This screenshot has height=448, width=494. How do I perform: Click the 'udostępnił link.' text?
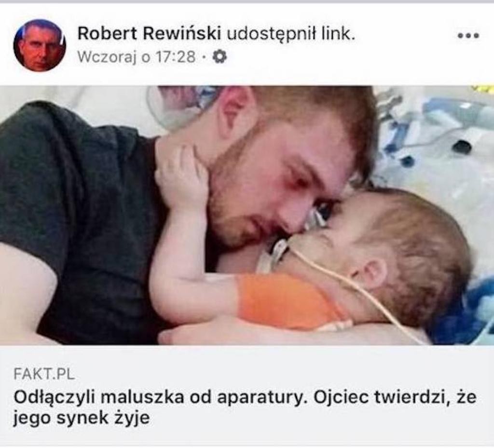click(290, 34)
